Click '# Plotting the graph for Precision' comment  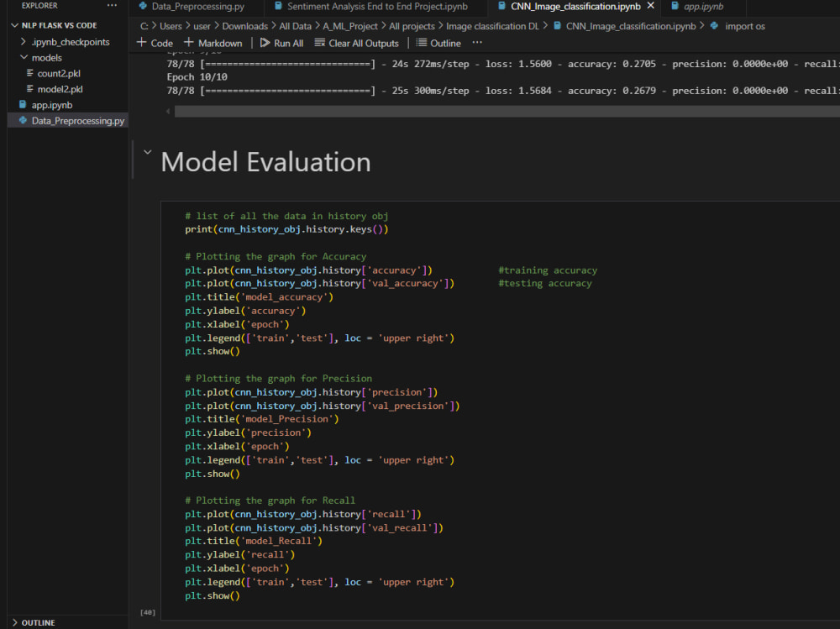[279, 378]
